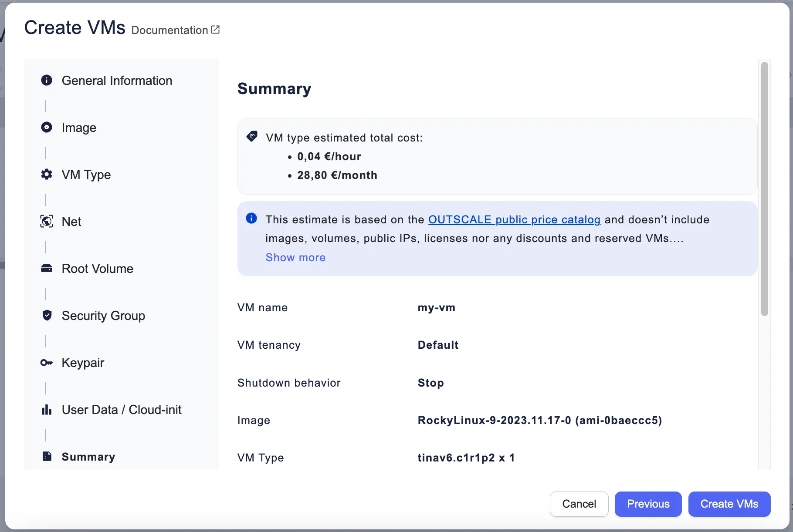Expand estimate details with Show more
Screen dimensions: 793x532
pos(295,257)
